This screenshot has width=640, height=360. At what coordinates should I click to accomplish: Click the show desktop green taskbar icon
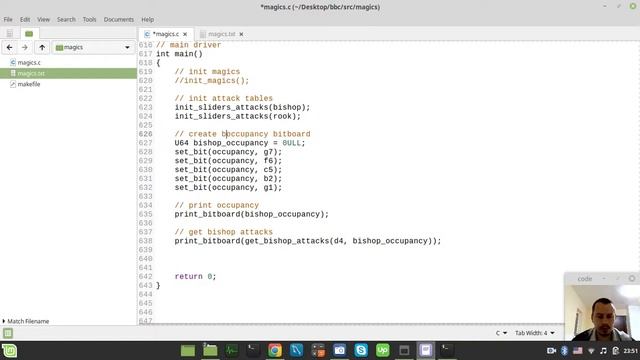pos(188,351)
